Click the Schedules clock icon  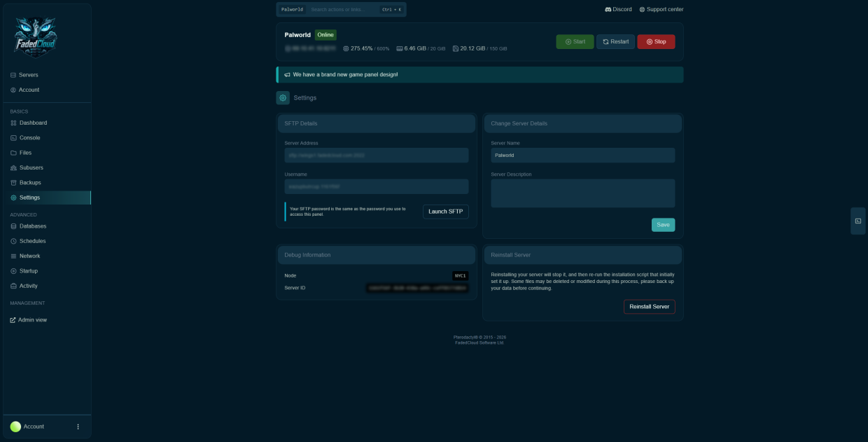coord(13,241)
